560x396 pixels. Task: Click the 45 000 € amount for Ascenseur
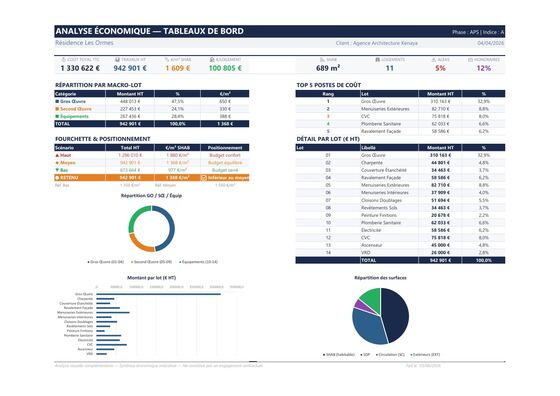[x=440, y=245]
